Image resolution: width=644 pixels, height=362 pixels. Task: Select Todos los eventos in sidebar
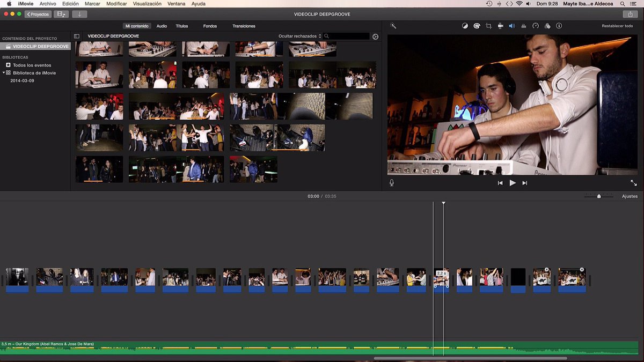coord(32,65)
